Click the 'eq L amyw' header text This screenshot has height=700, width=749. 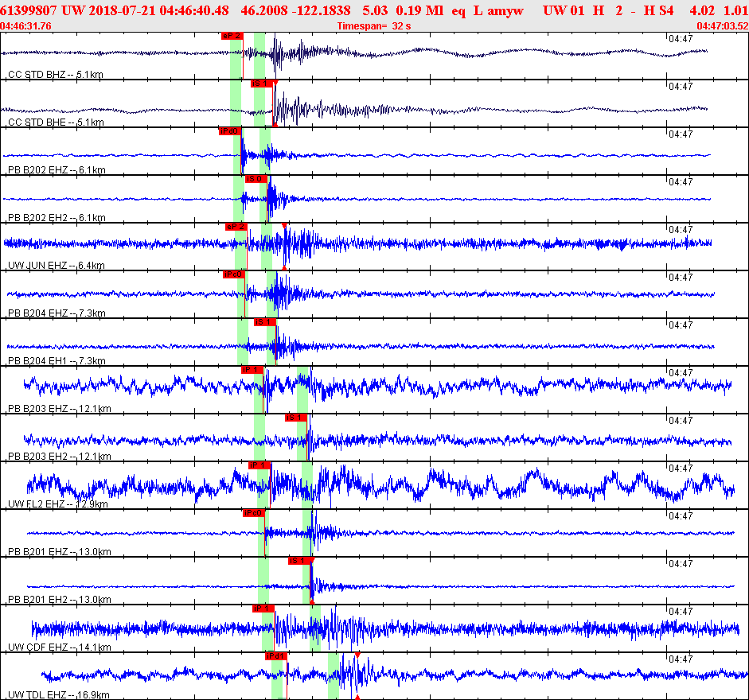tap(488, 10)
